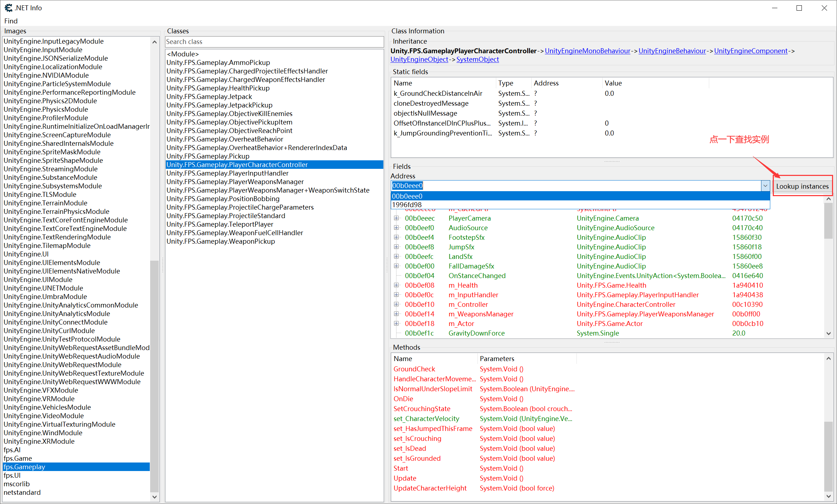Follow the UnityEngineComponent inheritance link

pos(751,51)
